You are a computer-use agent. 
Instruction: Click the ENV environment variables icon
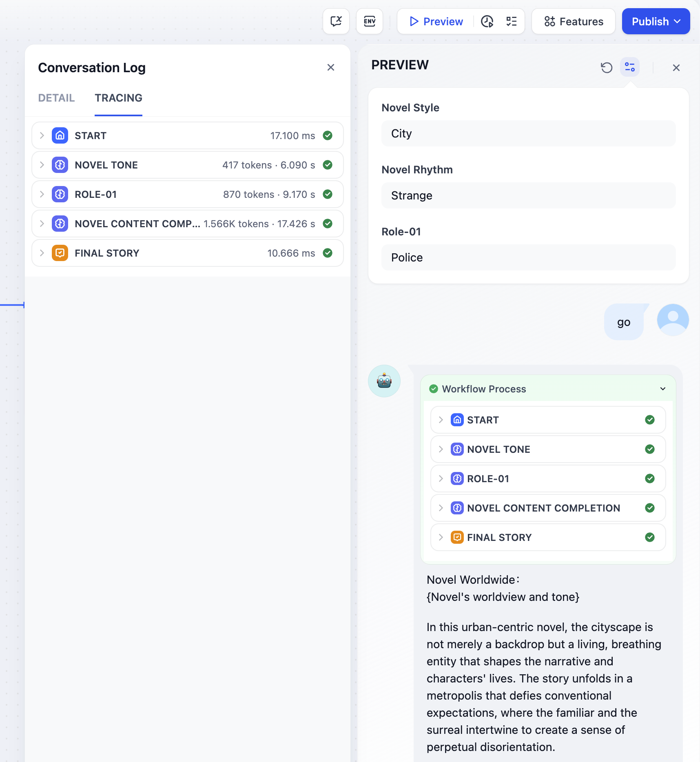click(x=370, y=21)
